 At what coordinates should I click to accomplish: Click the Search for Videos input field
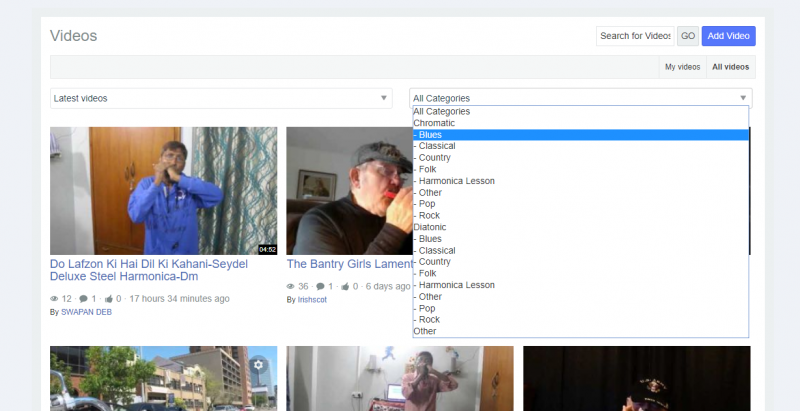(x=635, y=36)
